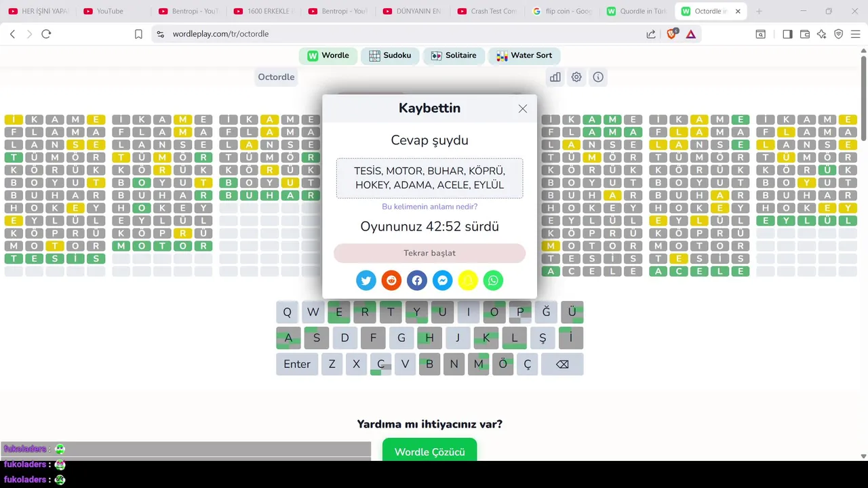Screen dimensions: 868x488
Task: Share result on Facebook
Action: [417, 280]
